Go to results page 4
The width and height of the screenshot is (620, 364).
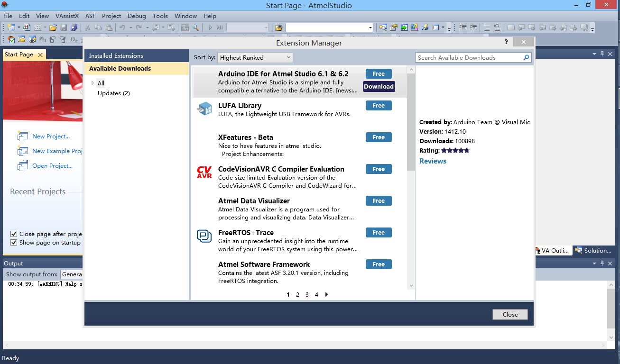316,294
